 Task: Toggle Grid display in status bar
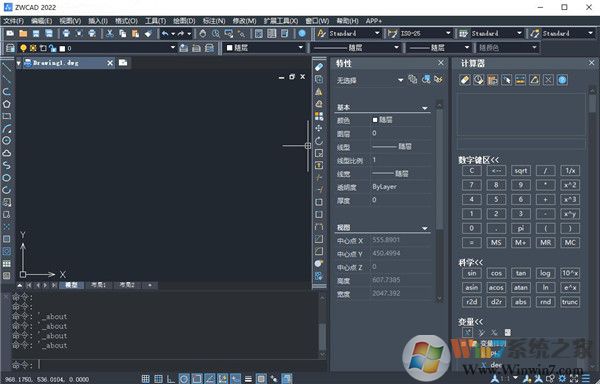[x=158, y=379]
